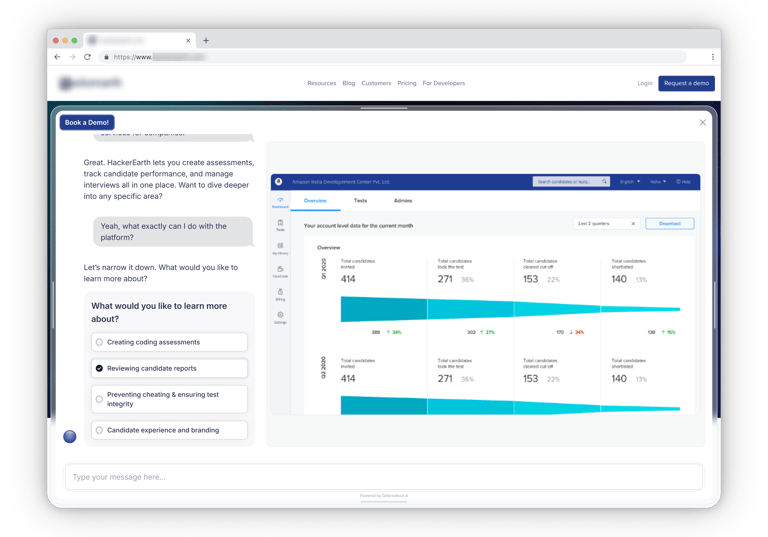768x537 pixels.
Task: Expand the Neha user dropdown
Action: click(x=658, y=182)
